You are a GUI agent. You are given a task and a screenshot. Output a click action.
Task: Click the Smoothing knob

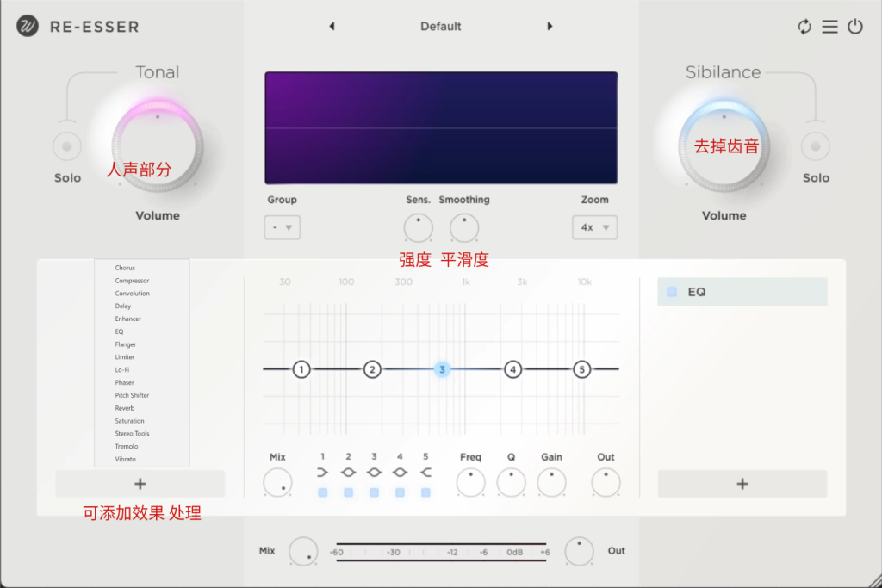tap(464, 227)
